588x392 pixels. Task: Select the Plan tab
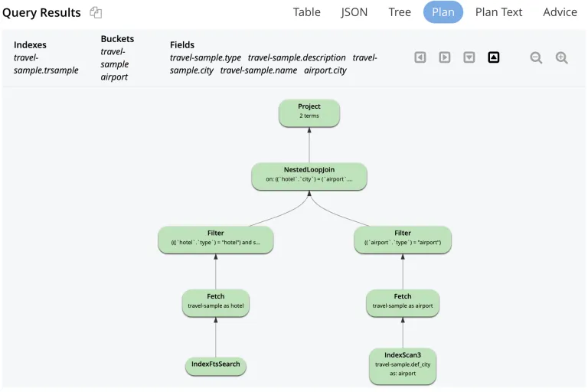tap(443, 12)
